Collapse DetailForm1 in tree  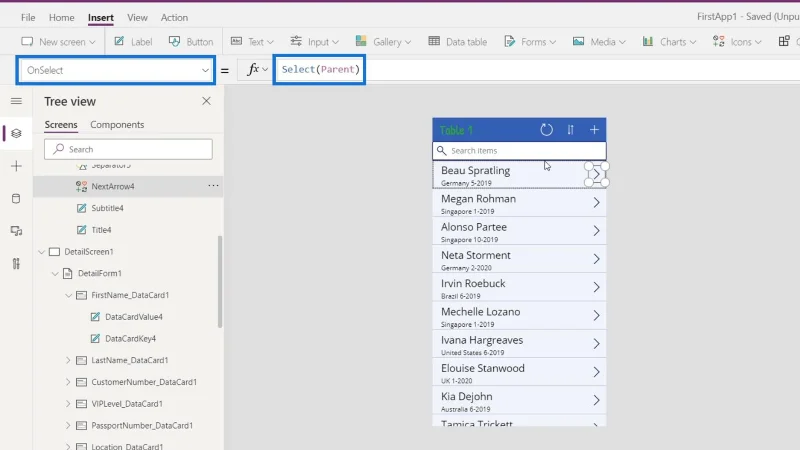pyautogui.click(x=55, y=273)
